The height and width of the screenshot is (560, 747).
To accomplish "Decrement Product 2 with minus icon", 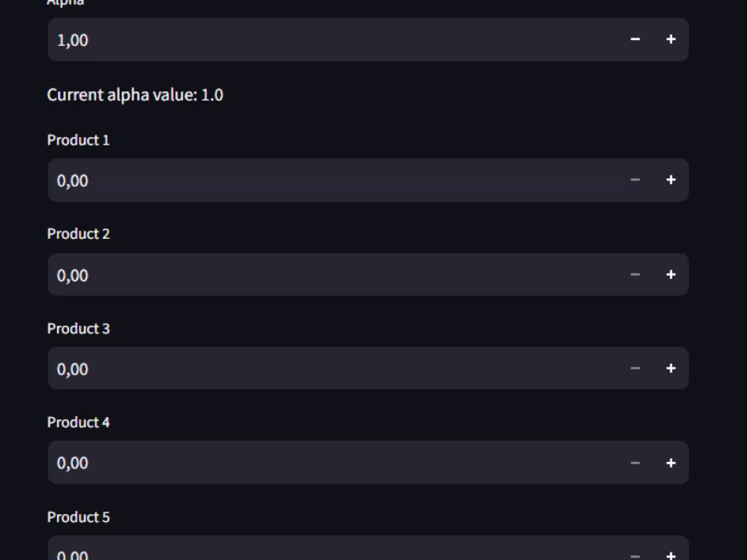I will tap(635, 274).
